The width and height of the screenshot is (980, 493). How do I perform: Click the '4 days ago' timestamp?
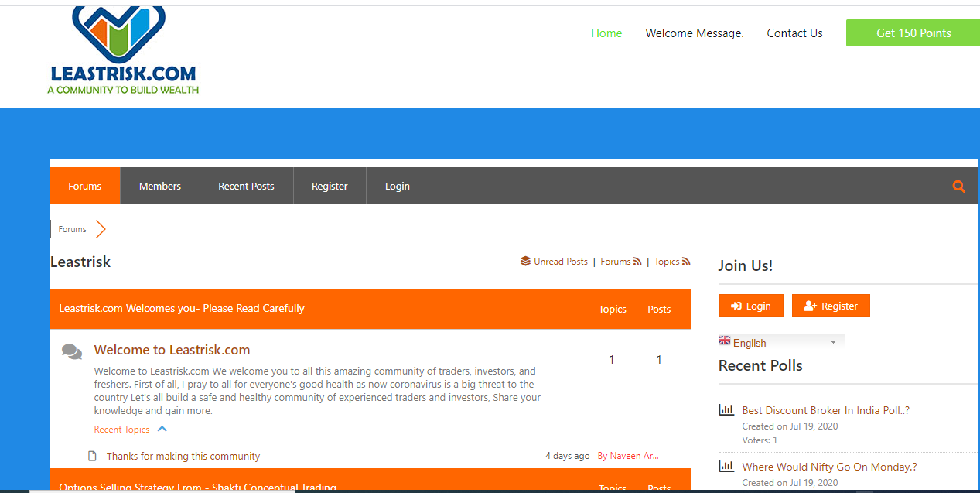pyautogui.click(x=567, y=456)
